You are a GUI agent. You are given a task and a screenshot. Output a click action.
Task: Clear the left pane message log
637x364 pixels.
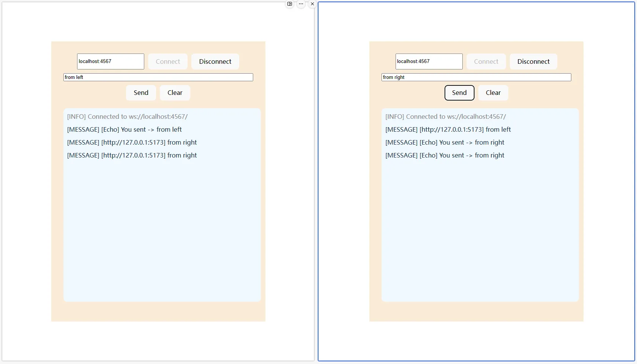tap(175, 93)
